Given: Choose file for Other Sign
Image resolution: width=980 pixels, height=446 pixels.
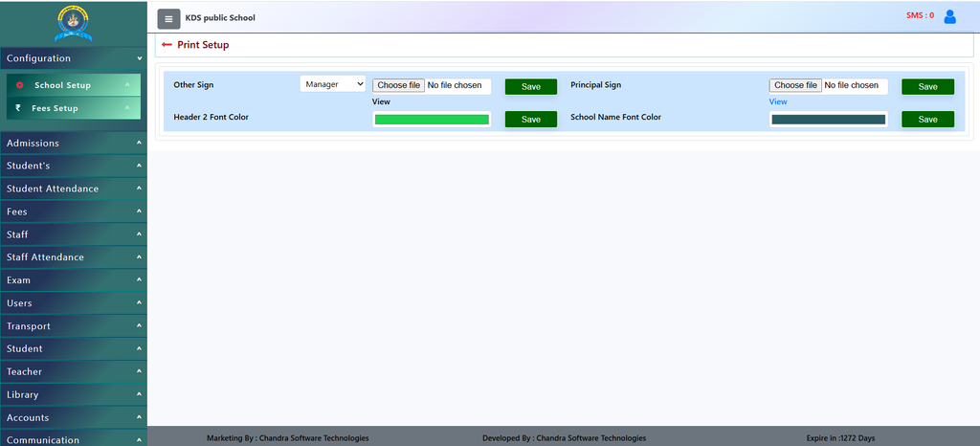Looking at the screenshot, I should point(399,85).
